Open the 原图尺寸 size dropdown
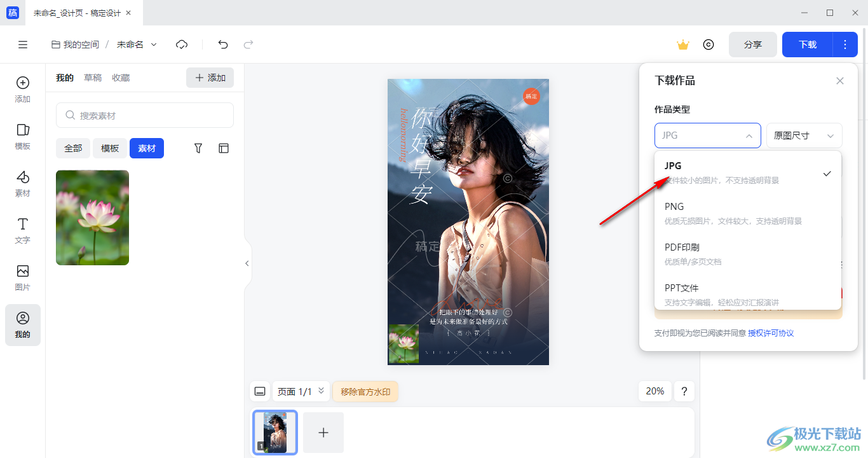 coord(804,135)
